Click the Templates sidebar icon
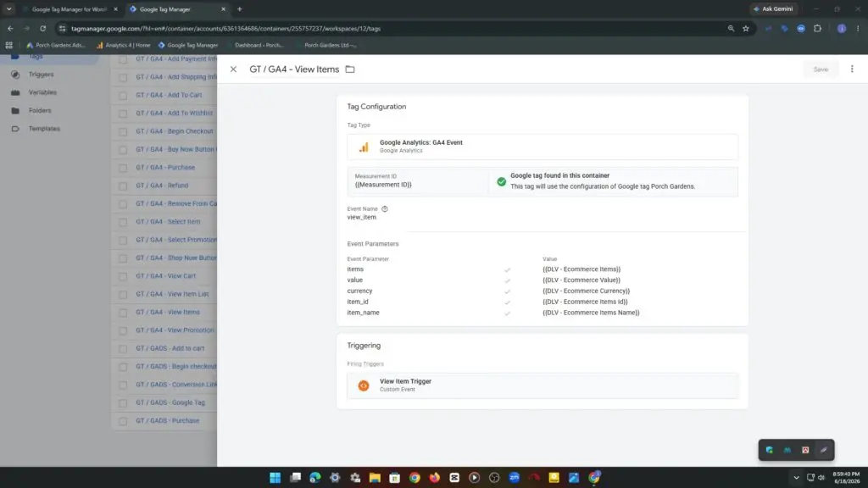Screen dimensions: 868x488 coord(15,129)
